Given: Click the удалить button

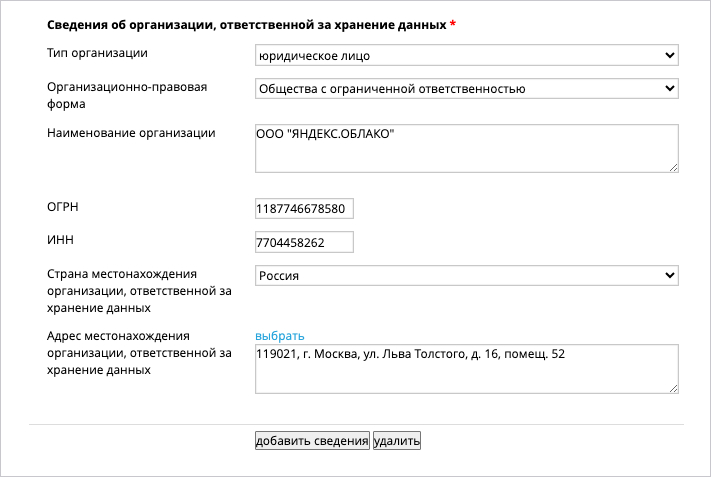Looking at the screenshot, I should 397,441.
